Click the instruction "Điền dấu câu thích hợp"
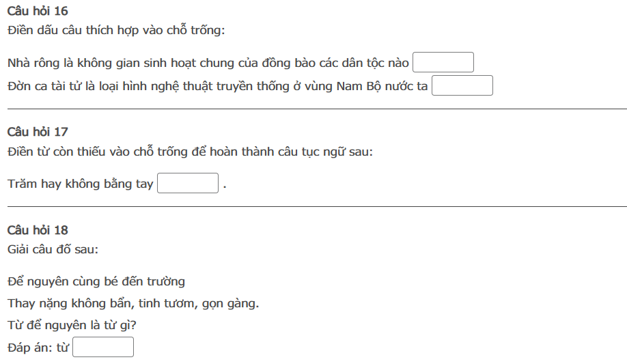Viewport: 627px width, 364px height. click(x=116, y=31)
